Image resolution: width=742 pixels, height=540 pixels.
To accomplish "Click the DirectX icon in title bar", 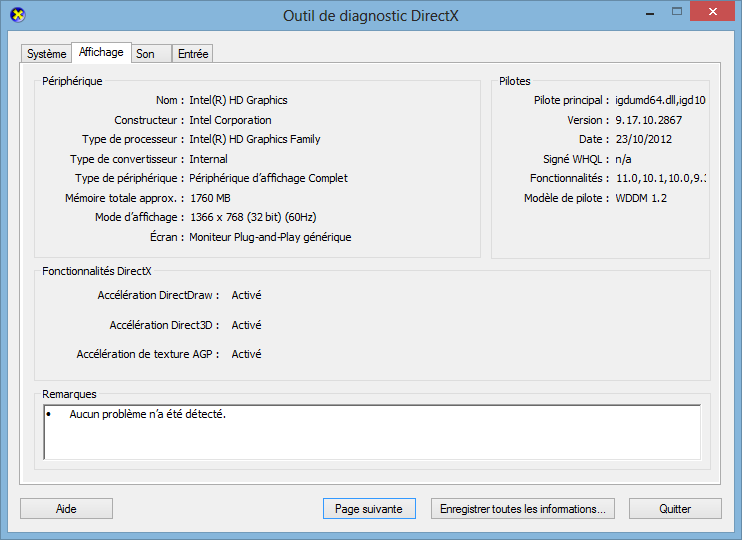I will 18,15.
